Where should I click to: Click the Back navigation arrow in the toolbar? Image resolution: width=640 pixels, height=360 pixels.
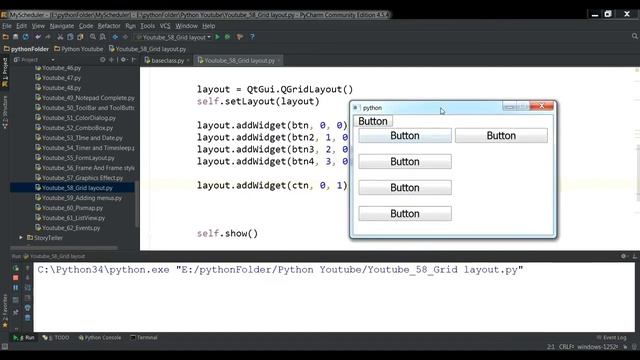[115, 37]
